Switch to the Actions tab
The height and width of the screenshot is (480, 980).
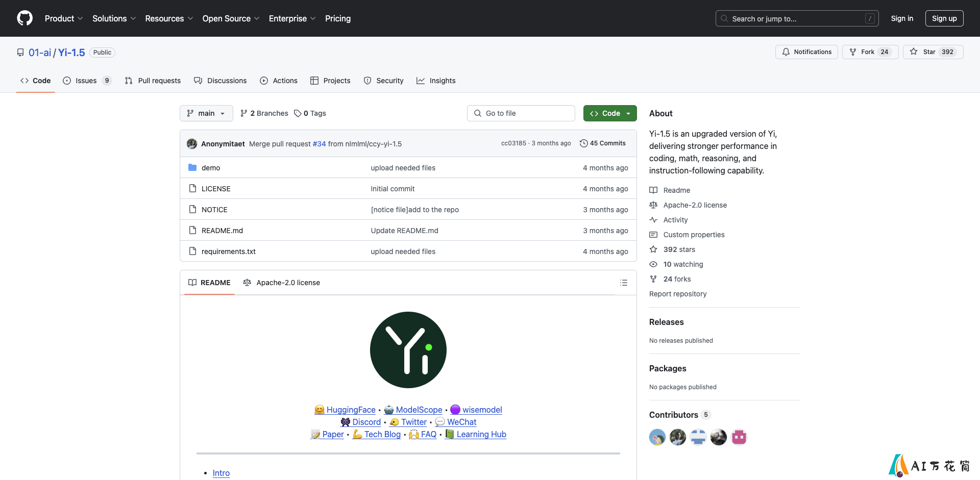point(279,81)
